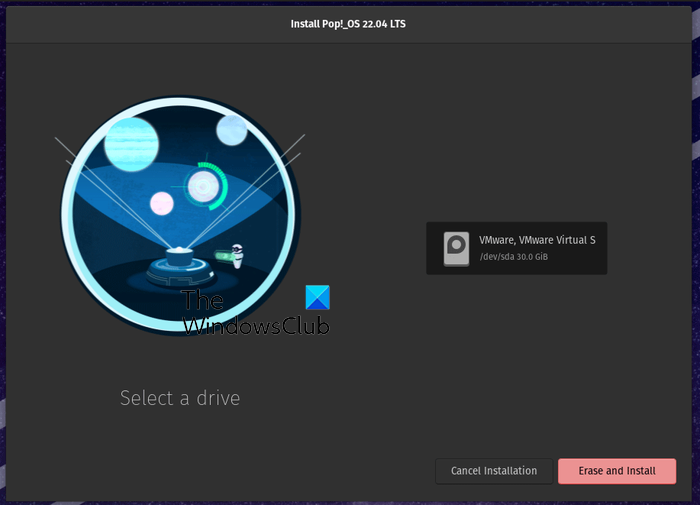The image size is (700, 505).
Task: Cancel the installation
Action: click(494, 471)
